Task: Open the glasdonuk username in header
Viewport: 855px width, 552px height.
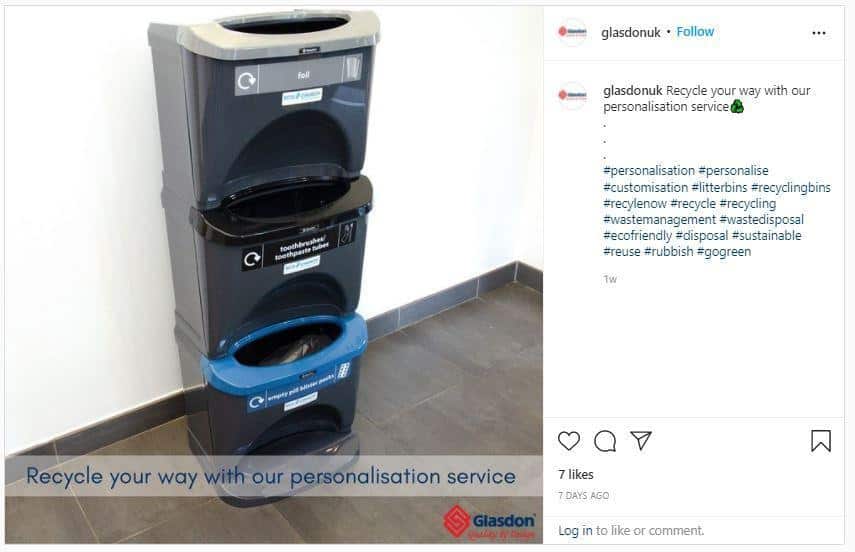Action: click(630, 33)
